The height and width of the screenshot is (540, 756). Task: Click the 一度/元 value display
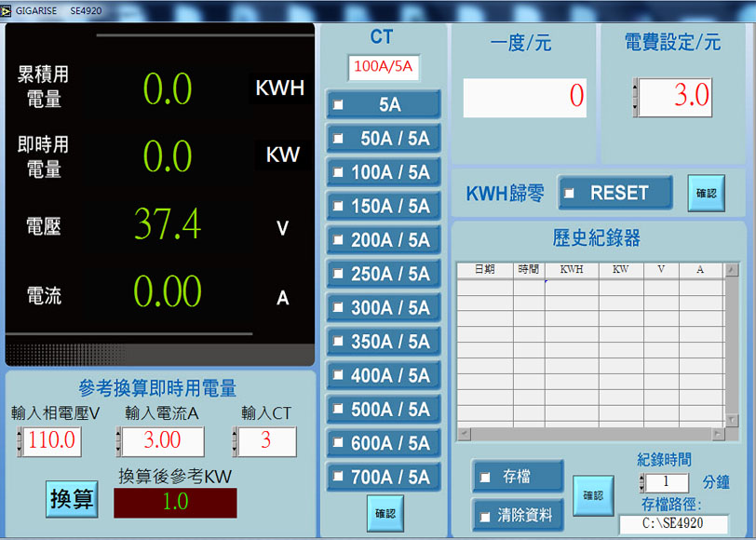(x=525, y=98)
